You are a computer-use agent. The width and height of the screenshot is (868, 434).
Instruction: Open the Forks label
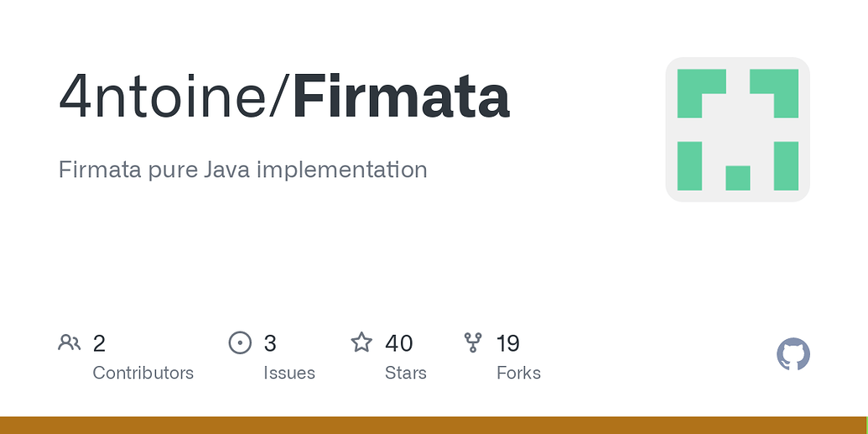(518, 373)
